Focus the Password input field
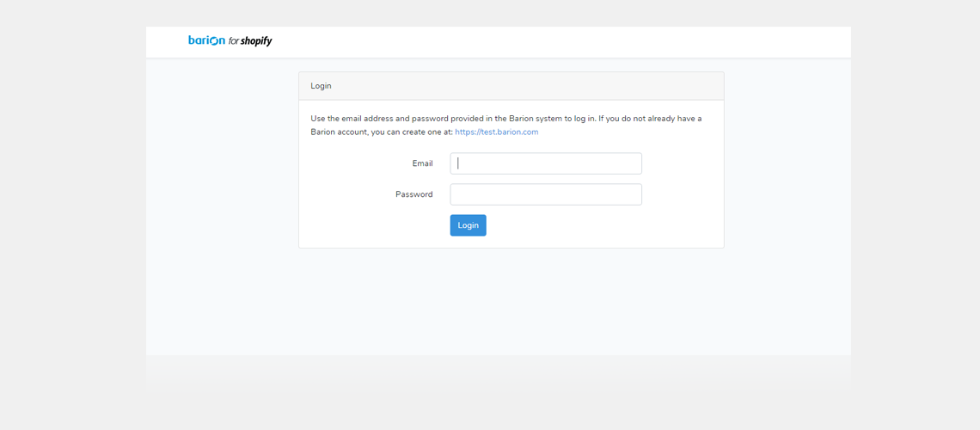 click(546, 194)
